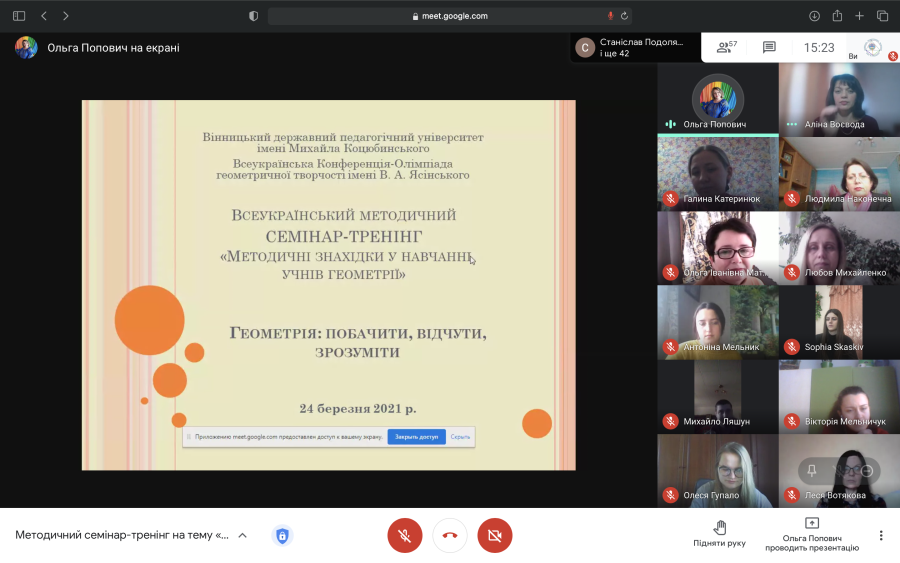
Task: Click the meet.google.com address bar
Action: pos(450,16)
